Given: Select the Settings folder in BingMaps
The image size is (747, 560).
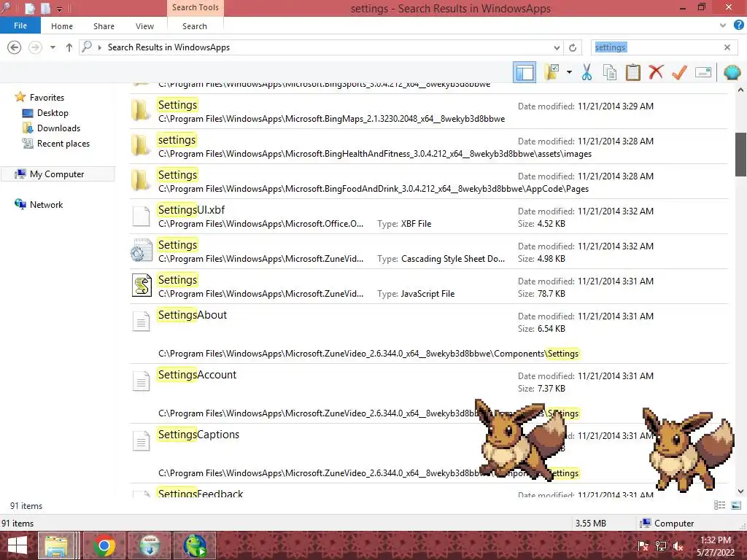Looking at the screenshot, I should (429, 112).
